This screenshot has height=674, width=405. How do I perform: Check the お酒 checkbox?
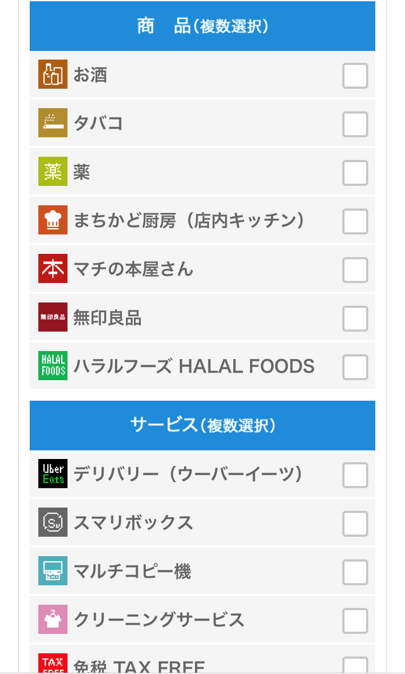[x=355, y=76]
